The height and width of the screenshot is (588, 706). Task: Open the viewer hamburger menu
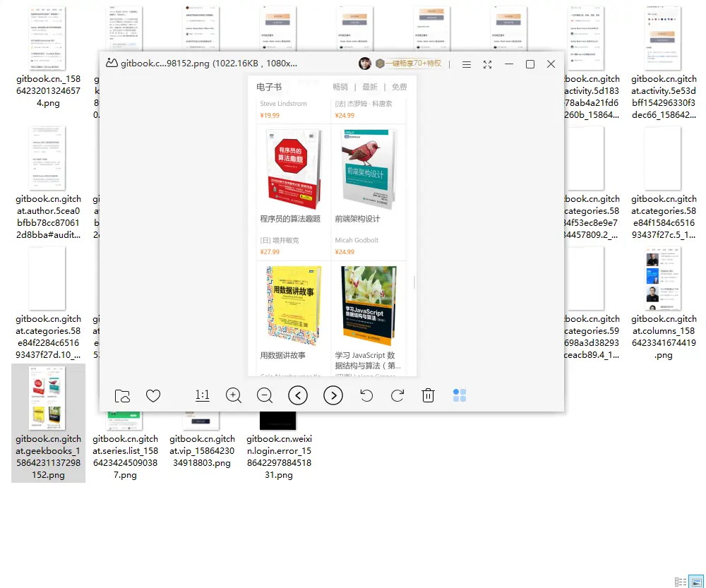467,64
